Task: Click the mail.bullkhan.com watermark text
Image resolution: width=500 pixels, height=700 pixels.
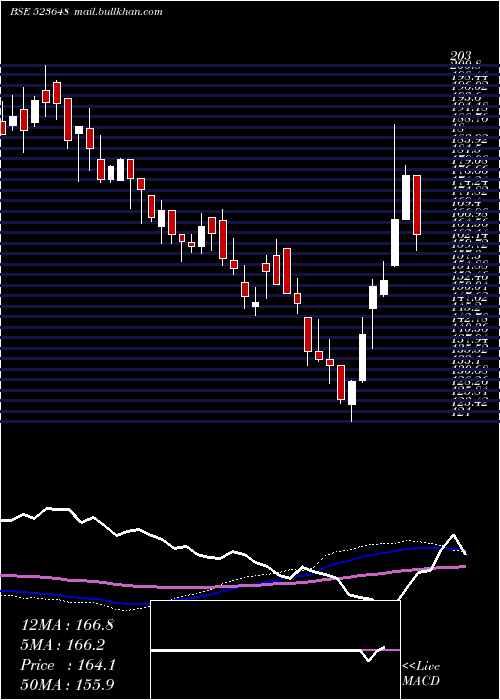Action: tap(117, 12)
